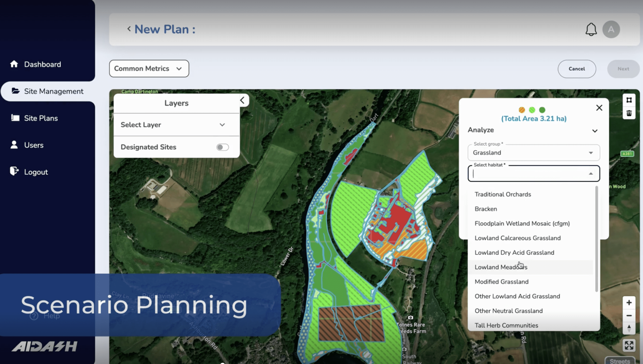The height and width of the screenshot is (364, 643).
Task: Click the Next button
Action: (x=623, y=69)
